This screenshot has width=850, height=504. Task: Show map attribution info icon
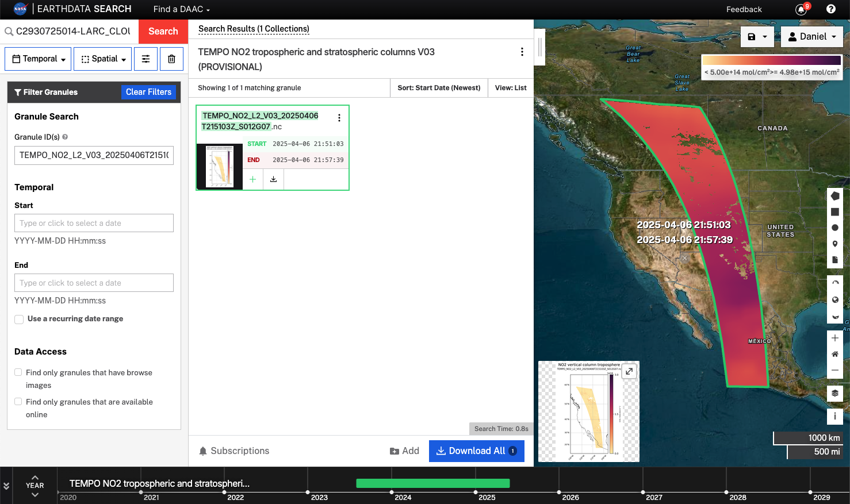pyautogui.click(x=835, y=415)
